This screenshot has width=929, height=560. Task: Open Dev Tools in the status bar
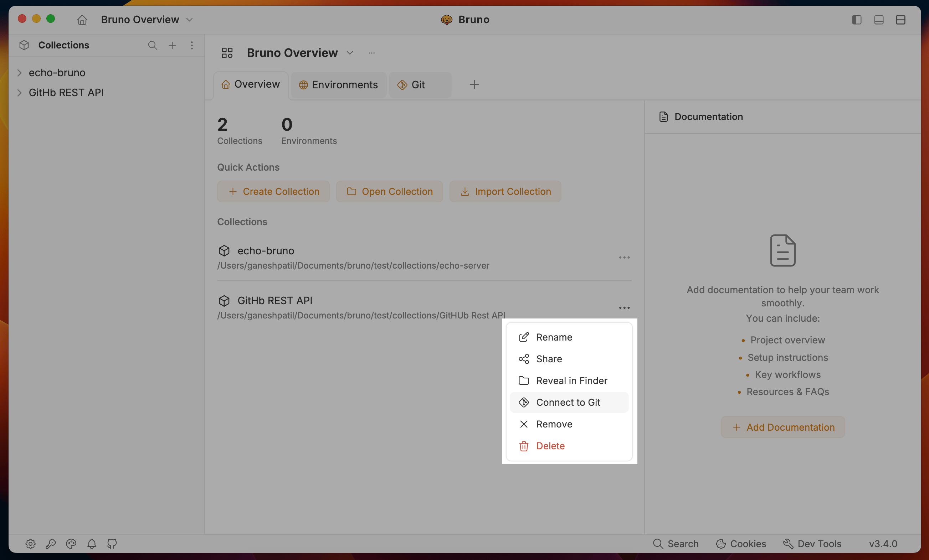[x=812, y=543]
